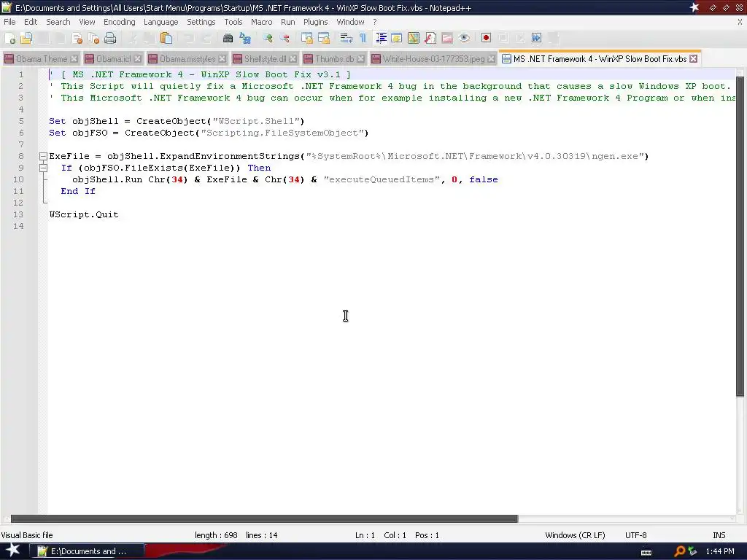Screen dimensions: 747x560
Task: Open Find with the binoculars icon
Action: pos(228,38)
